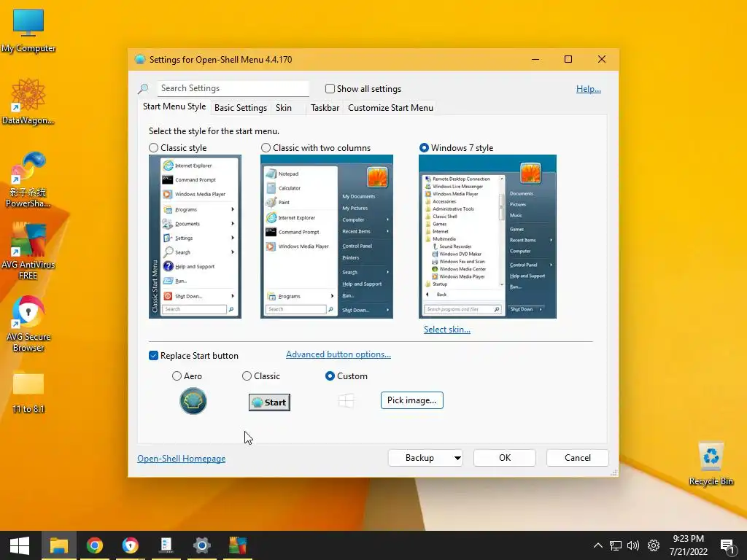The height and width of the screenshot is (560, 747).
Task: Visit the Open-Shell Homepage link
Action: 182,458
